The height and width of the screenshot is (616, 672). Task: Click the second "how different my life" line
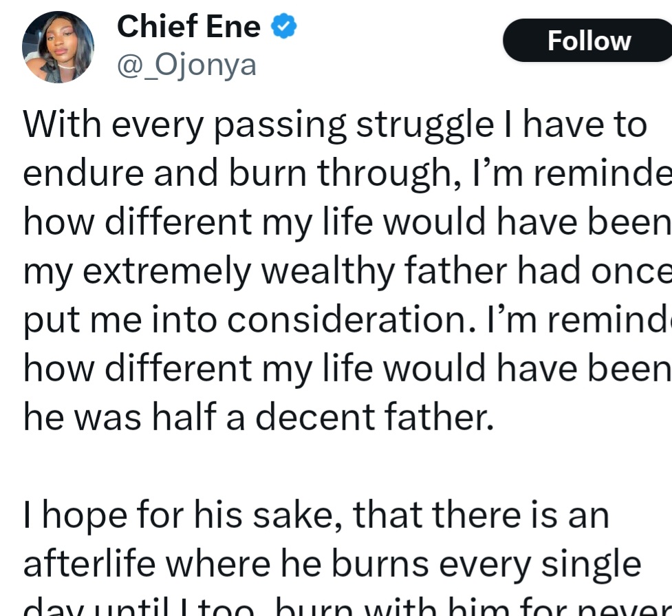(347, 369)
